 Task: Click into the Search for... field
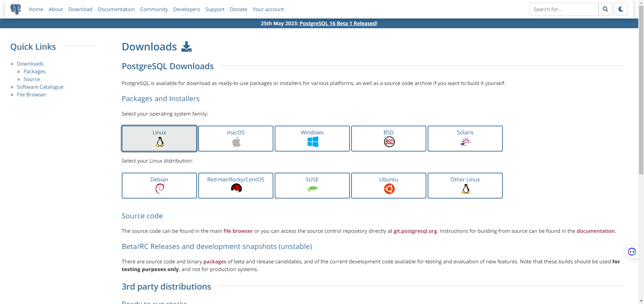(x=563, y=9)
